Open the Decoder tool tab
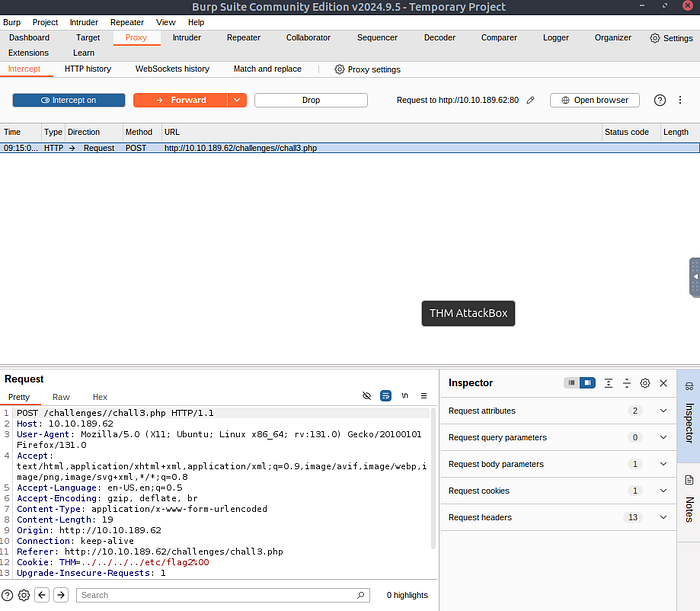The image size is (700, 611). (440, 37)
